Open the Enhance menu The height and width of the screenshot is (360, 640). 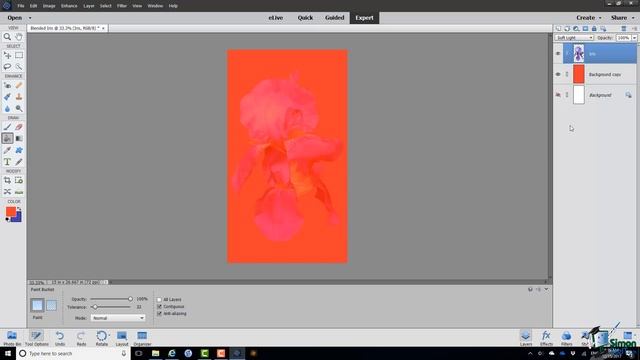click(69, 6)
